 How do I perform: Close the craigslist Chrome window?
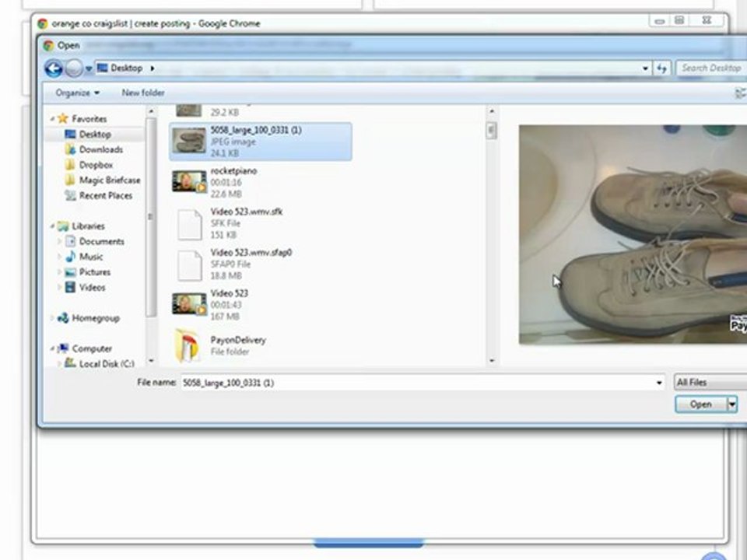pyautogui.click(x=707, y=20)
